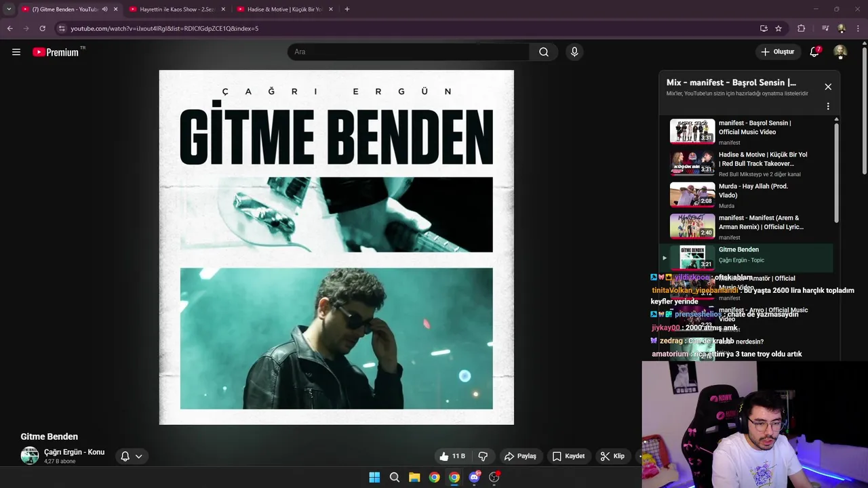Image resolution: width=868 pixels, height=488 pixels.
Task: Click the youtube.com URL address bar
Action: click(165, 28)
